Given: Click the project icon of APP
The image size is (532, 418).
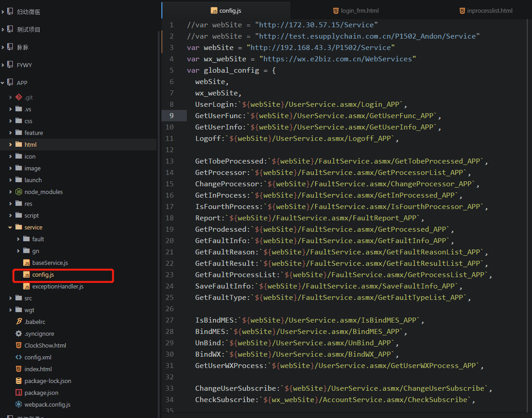Looking at the screenshot, I should 10,82.
